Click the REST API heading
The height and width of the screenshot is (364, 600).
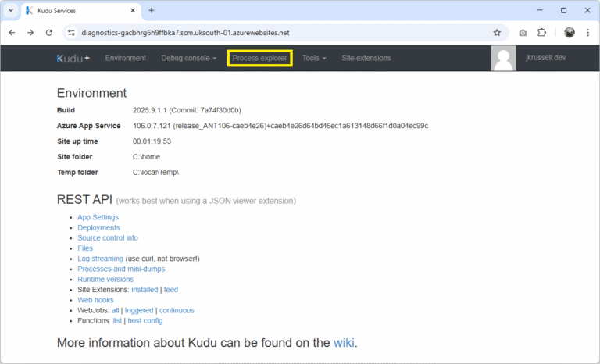pyautogui.click(x=84, y=199)
